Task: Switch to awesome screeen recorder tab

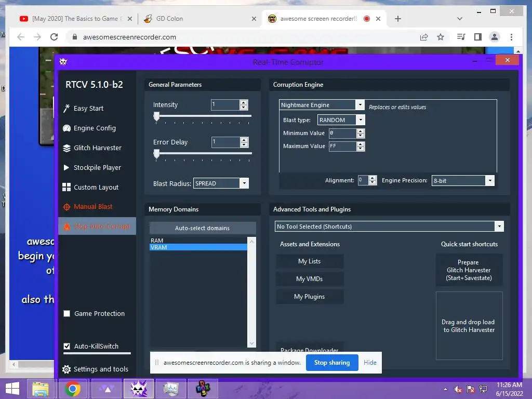Action: click(324, 19)
